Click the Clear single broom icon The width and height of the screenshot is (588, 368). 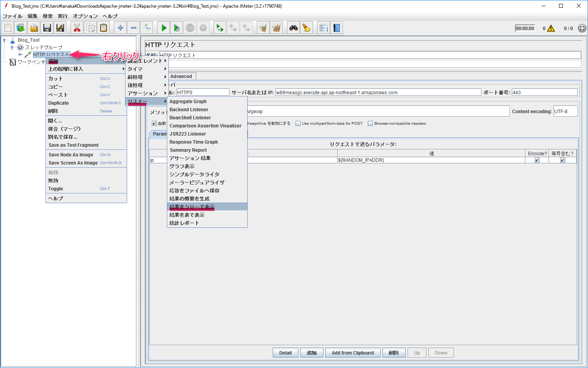coord(263,28)
